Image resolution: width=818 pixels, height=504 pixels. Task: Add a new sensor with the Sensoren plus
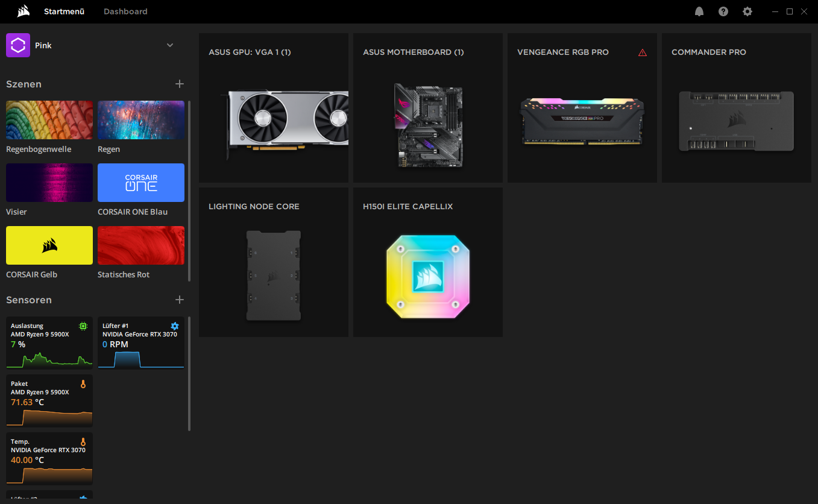[179, 300]
